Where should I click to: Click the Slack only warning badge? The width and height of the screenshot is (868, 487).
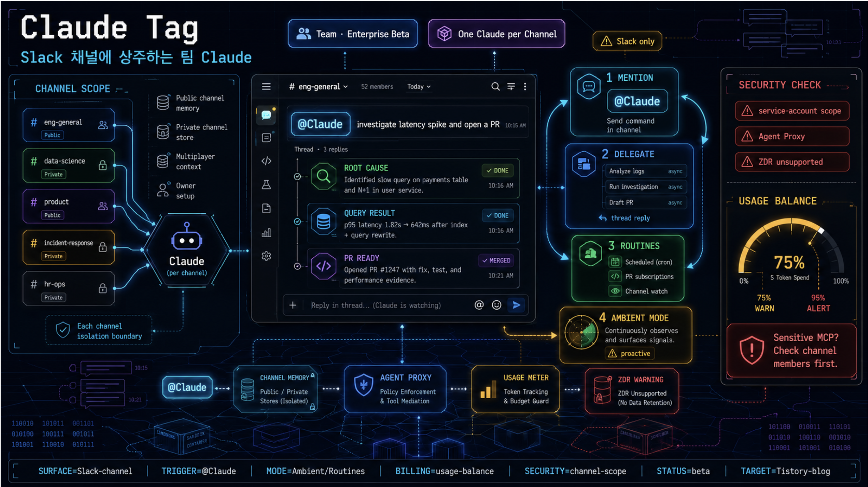pos(628,41)
